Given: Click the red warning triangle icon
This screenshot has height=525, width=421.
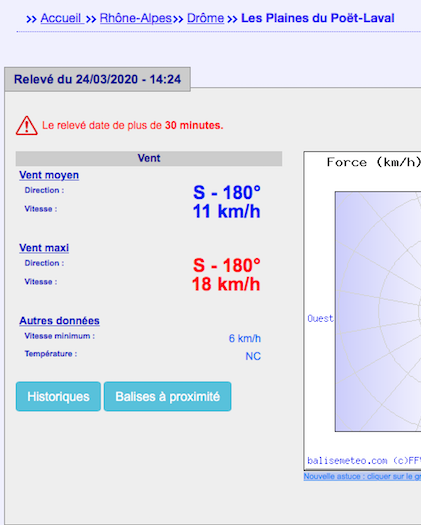Looking at the screenshot, I should pos(26,126).
